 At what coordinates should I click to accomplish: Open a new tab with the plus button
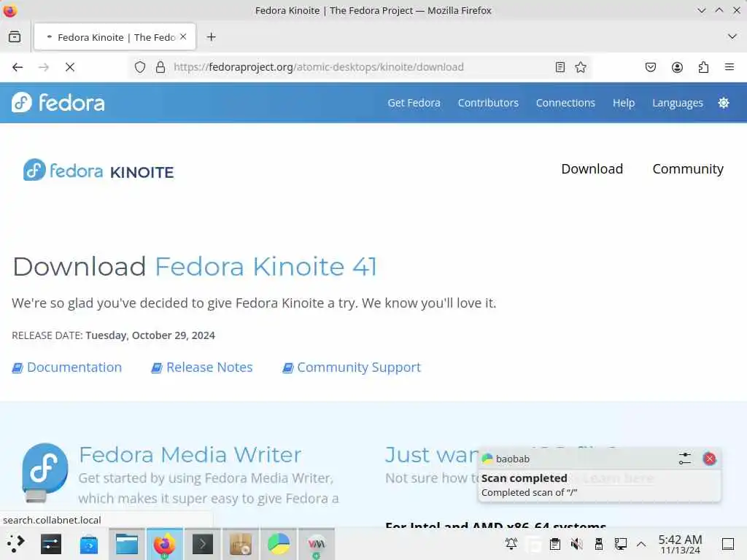coord(211,36)
